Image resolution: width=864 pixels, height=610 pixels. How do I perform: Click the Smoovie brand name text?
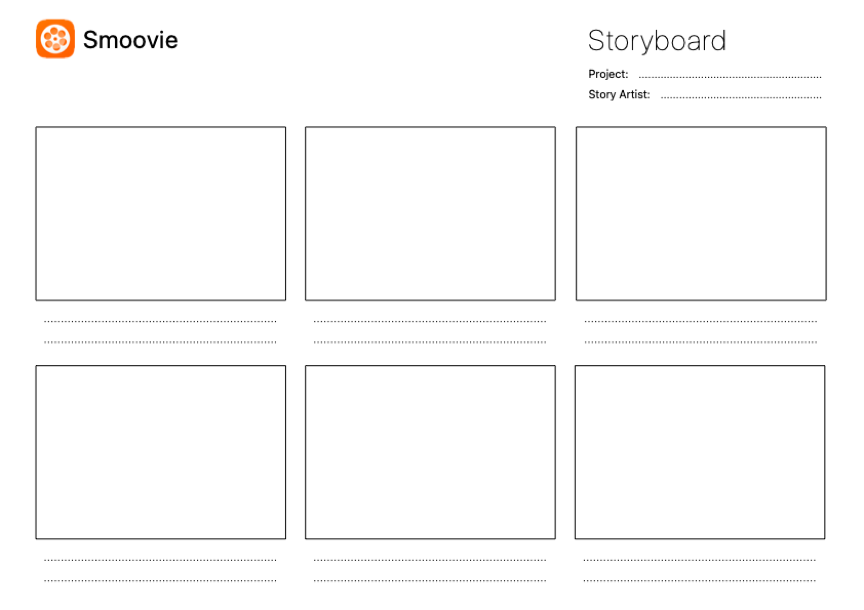click(130, 40)
